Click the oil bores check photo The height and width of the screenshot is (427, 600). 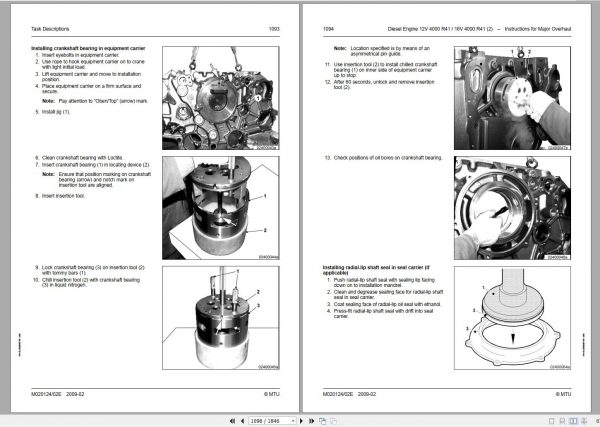click(x=512, y=208)
